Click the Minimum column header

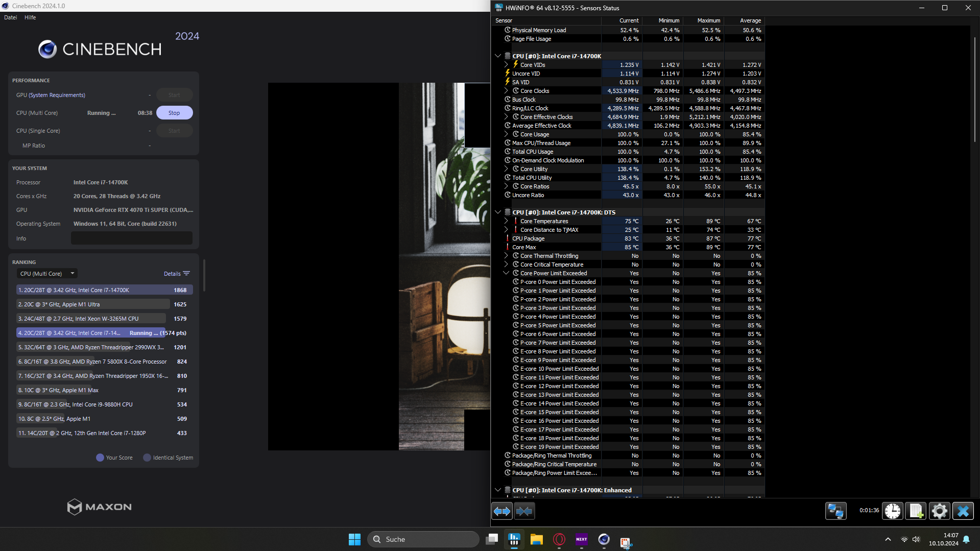pos(662,20)
